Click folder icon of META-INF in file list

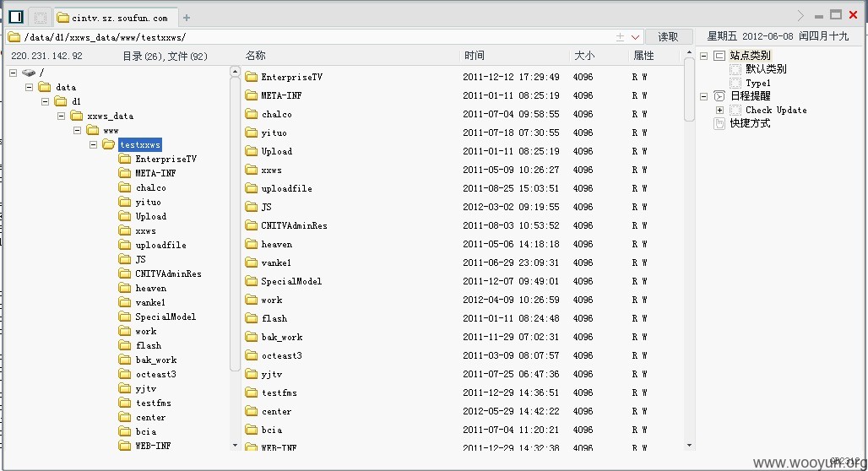[x=252, y=95]
